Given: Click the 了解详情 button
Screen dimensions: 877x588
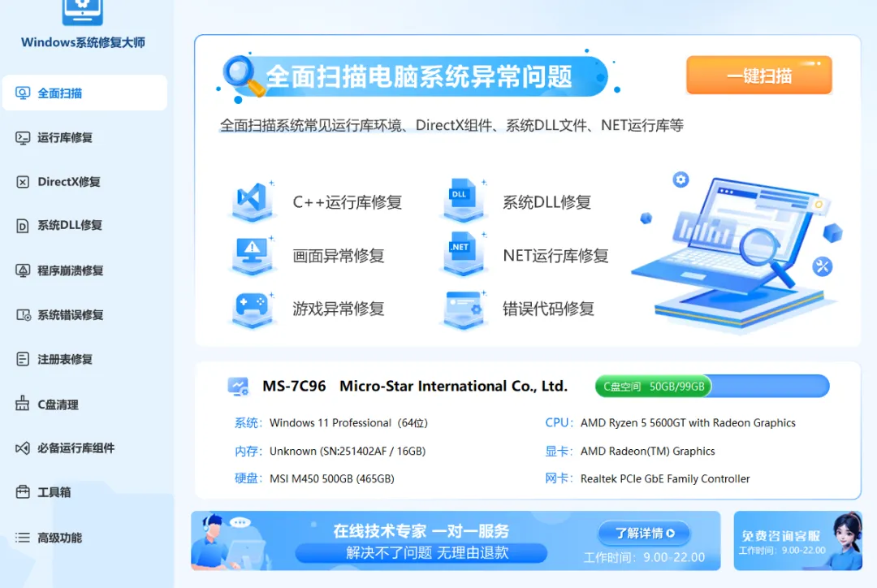Looking at the screenshot, I should point(644,533).
